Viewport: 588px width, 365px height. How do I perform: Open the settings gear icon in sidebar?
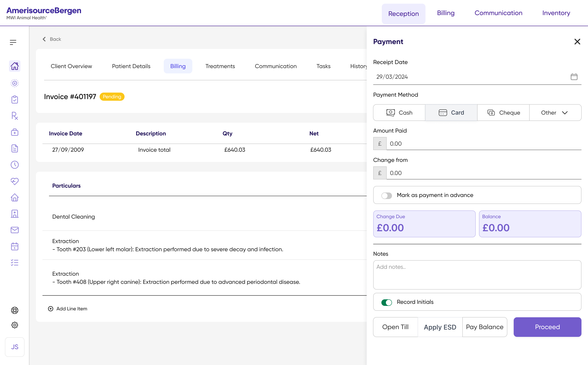tap(14, 325)
